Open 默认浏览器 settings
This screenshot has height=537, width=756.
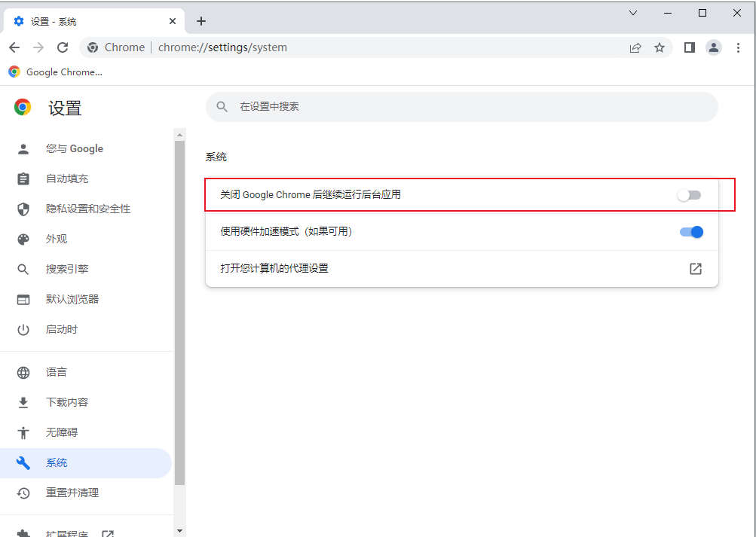coord(86,300)
